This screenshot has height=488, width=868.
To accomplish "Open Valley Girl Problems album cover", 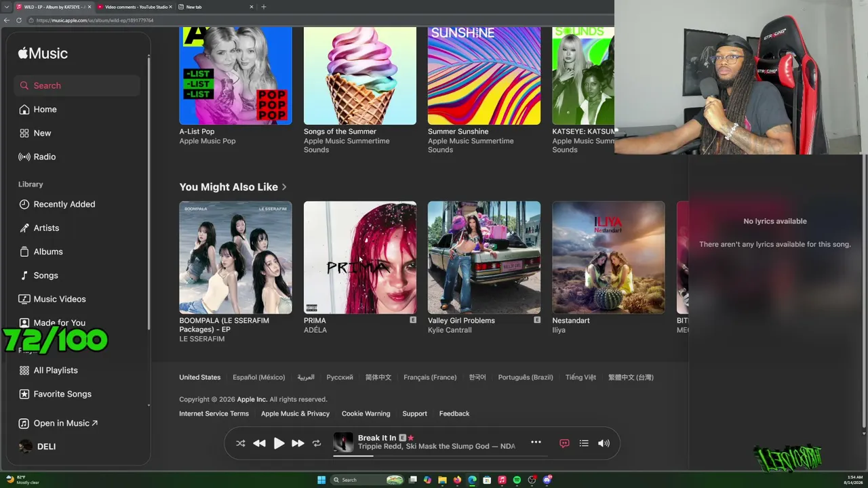I will point(484,258).
